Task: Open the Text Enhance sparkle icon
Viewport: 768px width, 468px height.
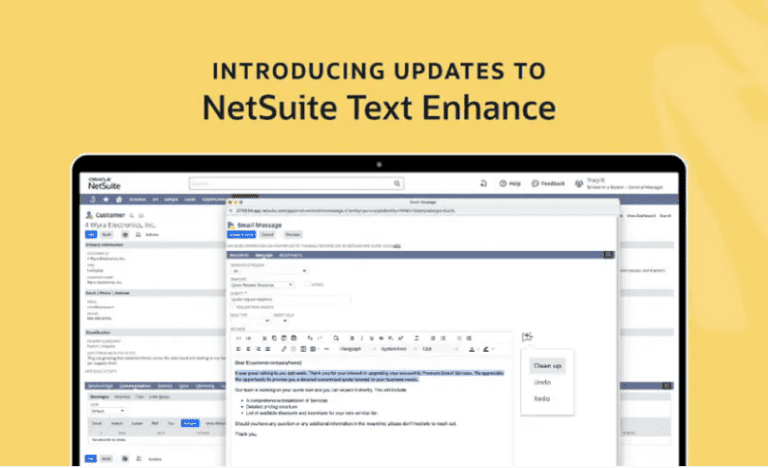Action: pos(527,337)
